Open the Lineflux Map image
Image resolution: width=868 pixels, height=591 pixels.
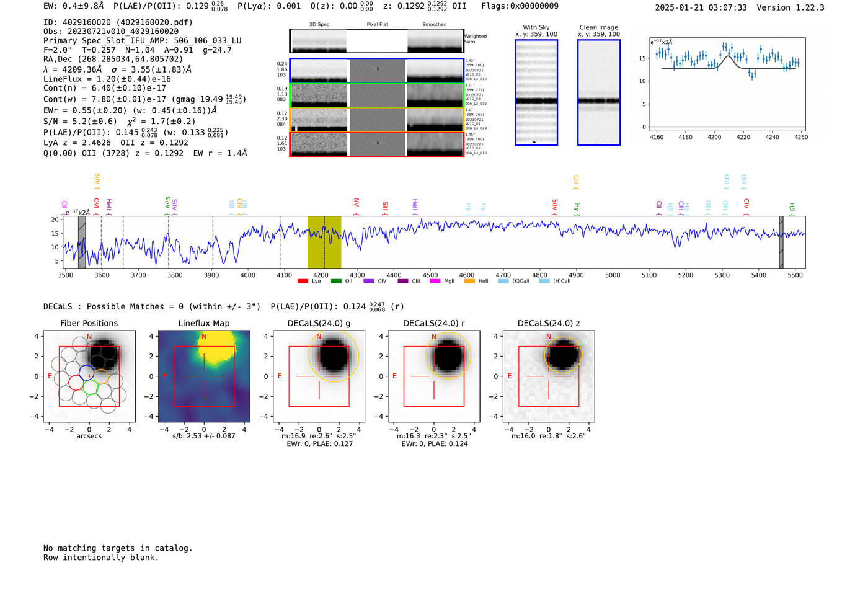[x=204, y=376]
